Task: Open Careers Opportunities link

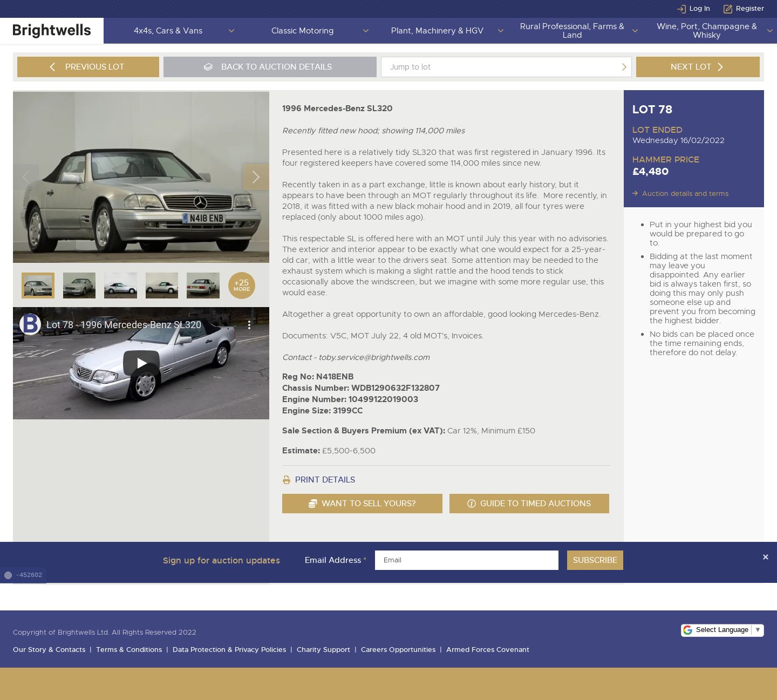Action: [x=398, y=650]
